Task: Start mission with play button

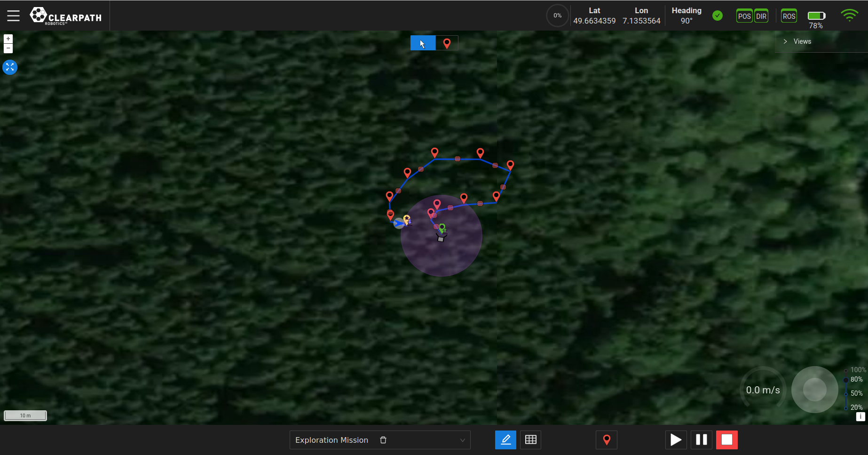Action: [676, 440]
